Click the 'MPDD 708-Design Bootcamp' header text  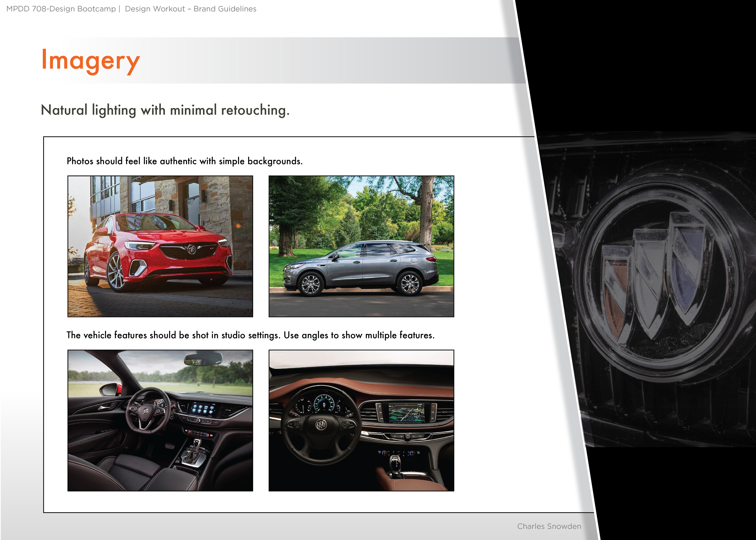coord(61,9)
